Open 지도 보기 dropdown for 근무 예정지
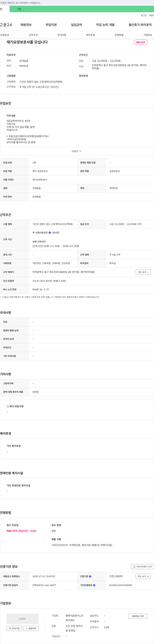This screenshot has height=644, width=154. point(143,272)
